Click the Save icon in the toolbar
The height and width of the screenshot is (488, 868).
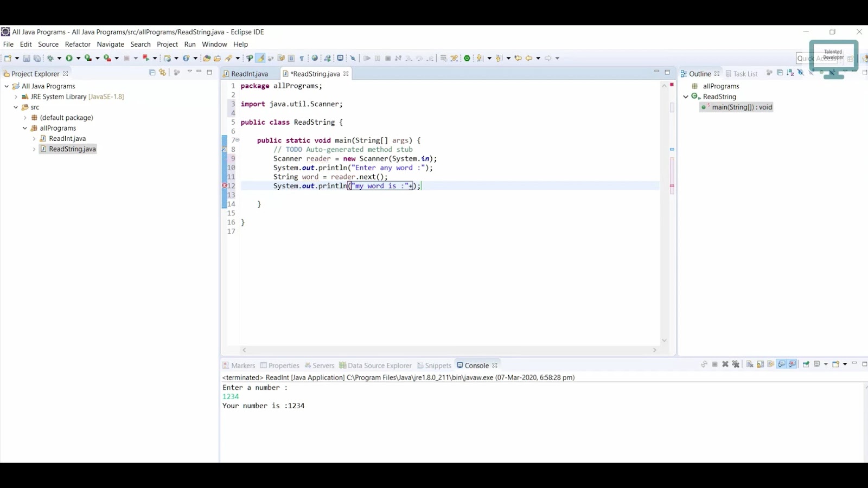[x=26, y=58]
